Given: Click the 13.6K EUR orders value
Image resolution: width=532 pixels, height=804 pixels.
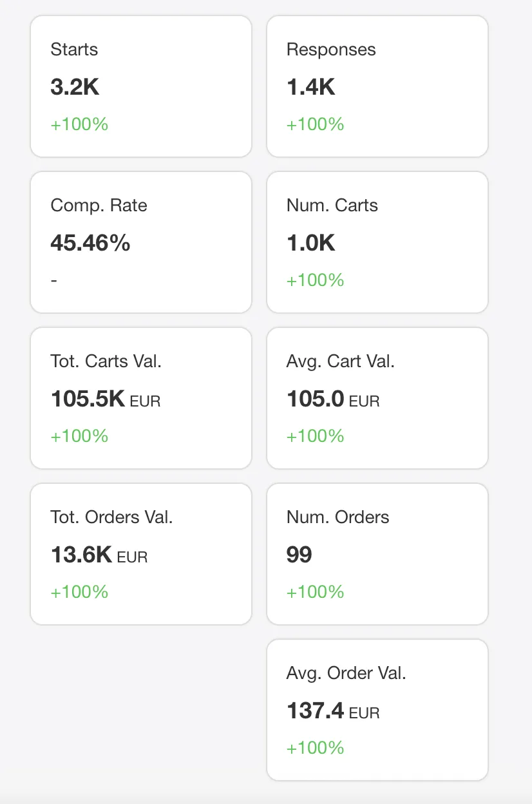Looking at the screenshot, I should point(99,555).
